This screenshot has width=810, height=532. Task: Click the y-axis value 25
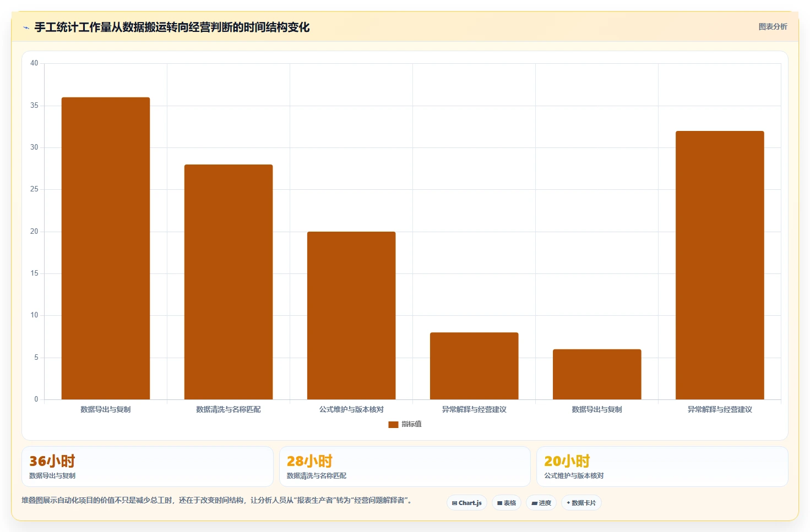34,189
